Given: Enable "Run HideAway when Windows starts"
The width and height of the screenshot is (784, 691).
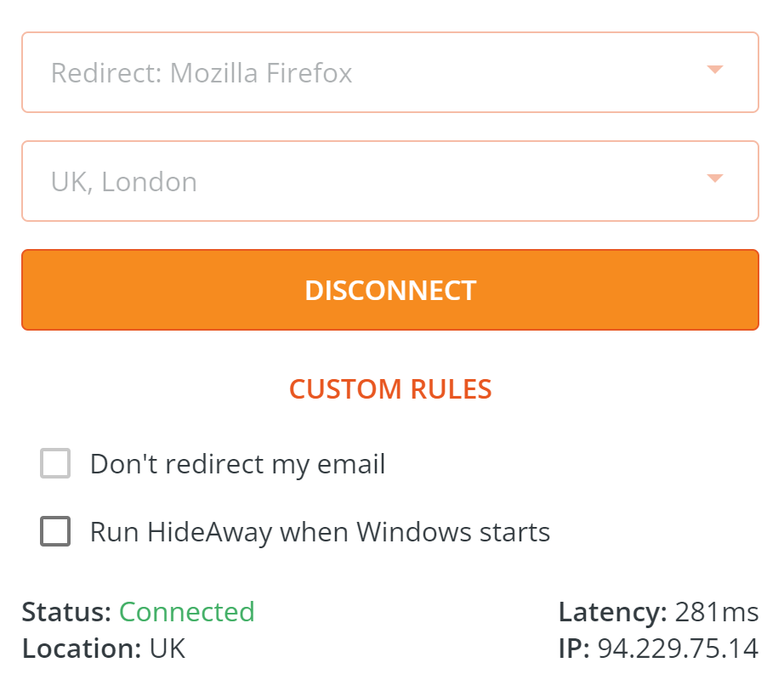Looking at the screenshot, I should point(55,531).
